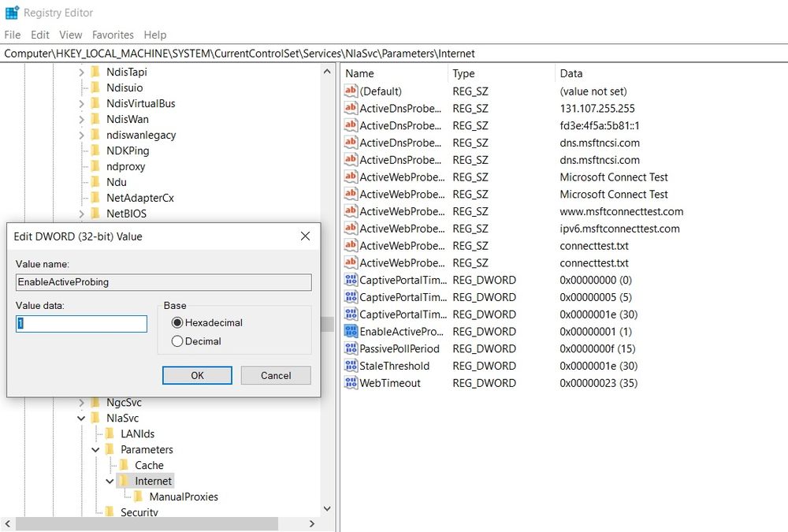Select CaptivePortalTim... icon with value 0x00000000
Image resolution: width=788 pixels, height=532 pixels.
click(x=351, y=280)
